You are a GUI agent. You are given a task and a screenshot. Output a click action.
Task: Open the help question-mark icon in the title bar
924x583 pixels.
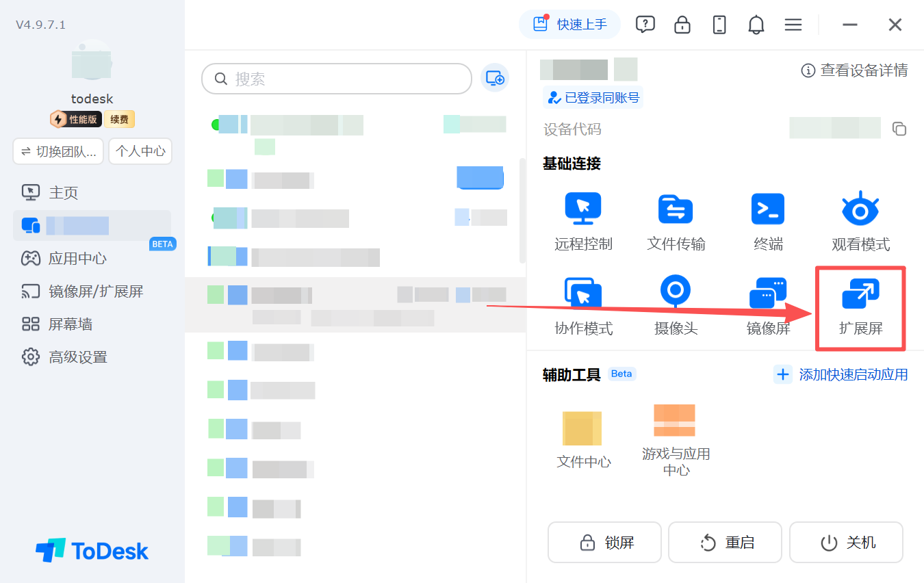[645, 25]
